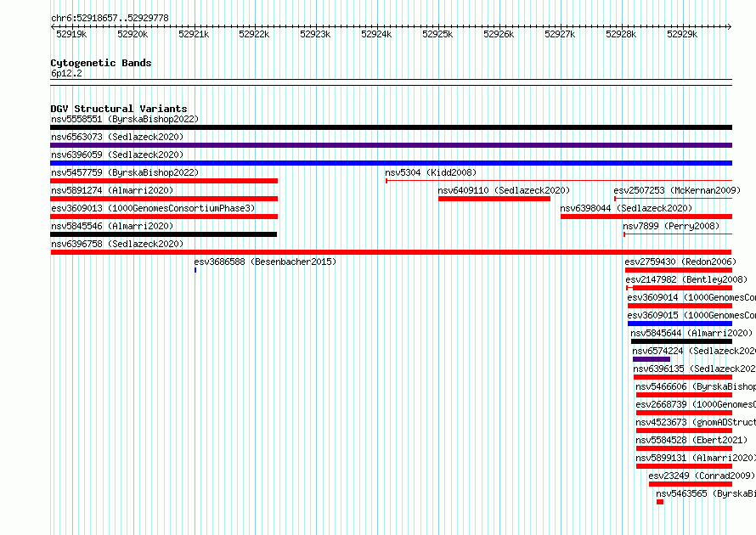756x535 pixels.
Task: Click the red nsv6409110 variant bar
Action: (494, 199)
